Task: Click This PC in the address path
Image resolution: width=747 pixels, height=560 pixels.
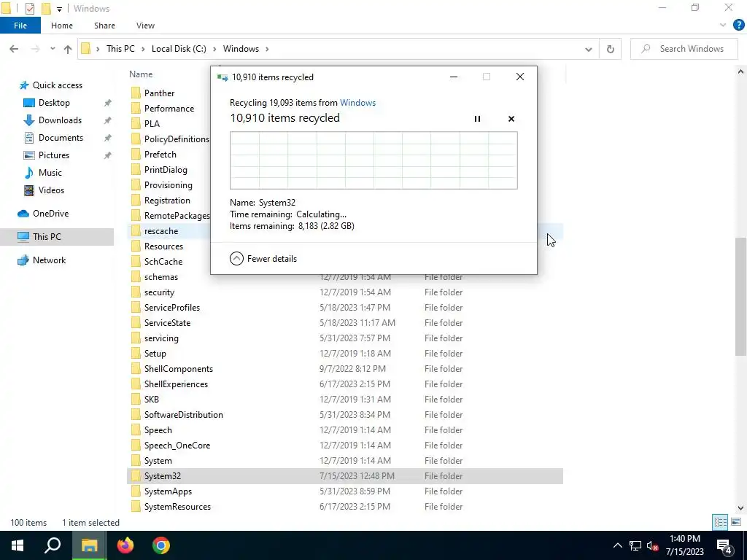Action: click(120, 49)
